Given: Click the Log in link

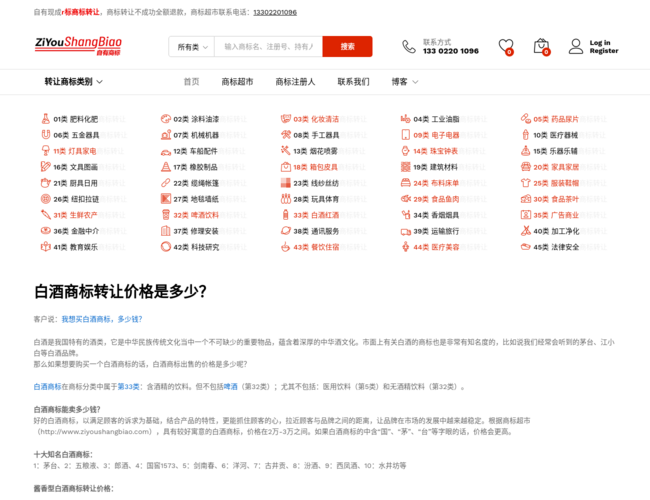Looking at the screenshot, I should (600, 43).
